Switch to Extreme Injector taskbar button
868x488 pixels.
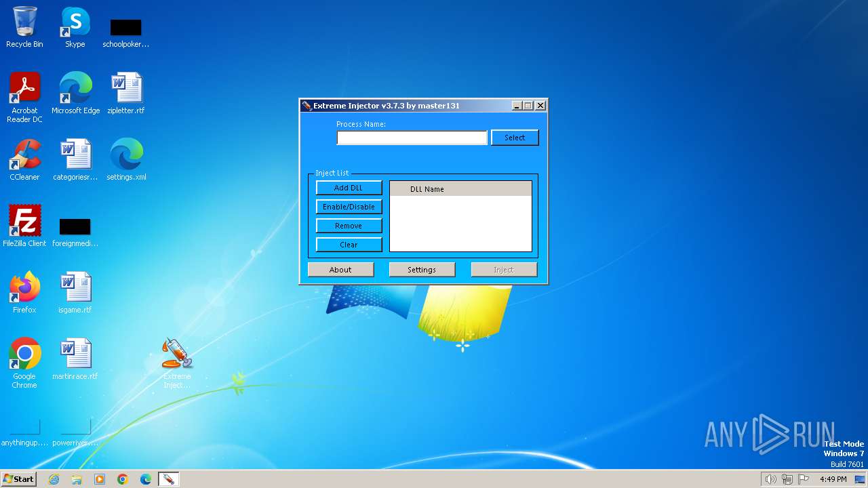(x=168, y=479)
